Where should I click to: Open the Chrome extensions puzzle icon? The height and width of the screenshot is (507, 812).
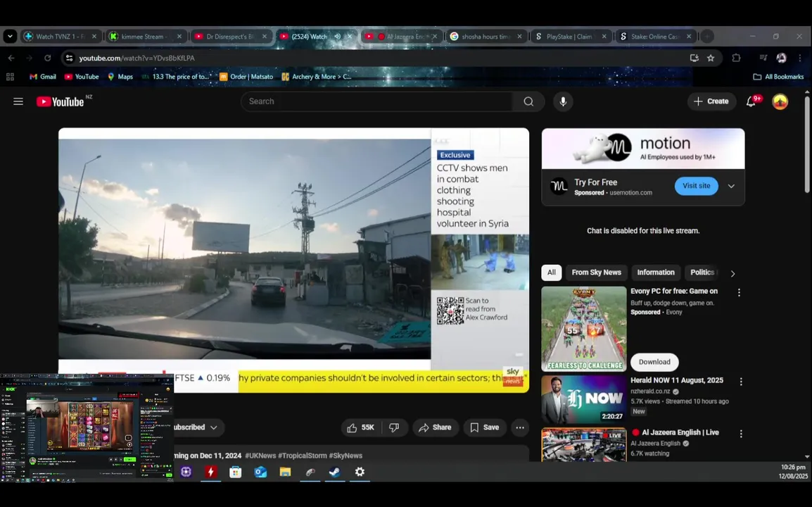[736, 58]
